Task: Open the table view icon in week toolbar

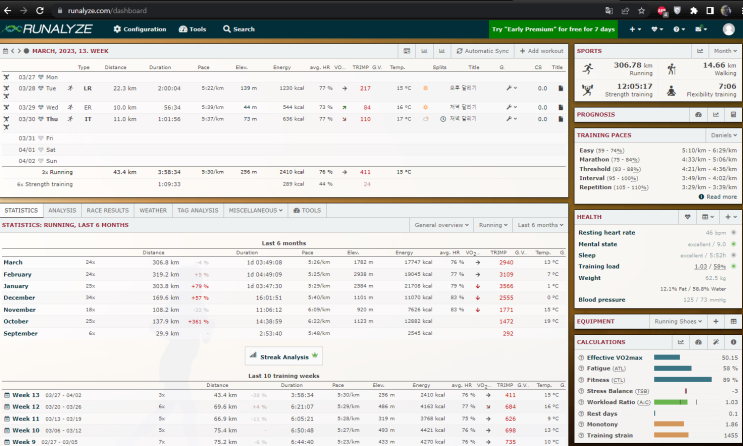Action: pos(407,51)
